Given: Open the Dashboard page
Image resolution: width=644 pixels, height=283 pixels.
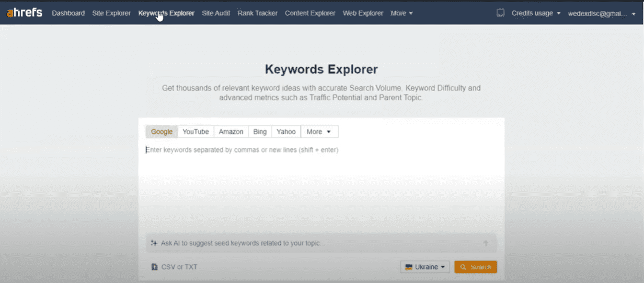Looking at the screenshot, I should (68, 13).
